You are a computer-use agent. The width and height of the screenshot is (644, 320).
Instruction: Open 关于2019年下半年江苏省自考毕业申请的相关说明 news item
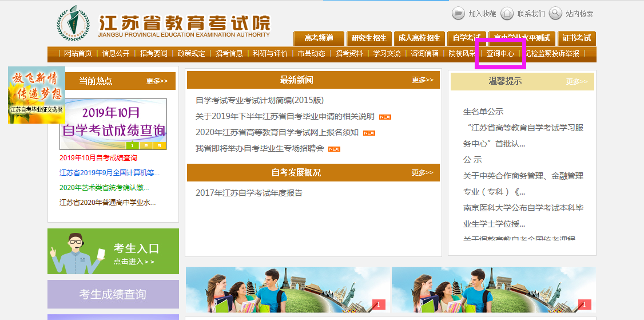tap(285, 116)
